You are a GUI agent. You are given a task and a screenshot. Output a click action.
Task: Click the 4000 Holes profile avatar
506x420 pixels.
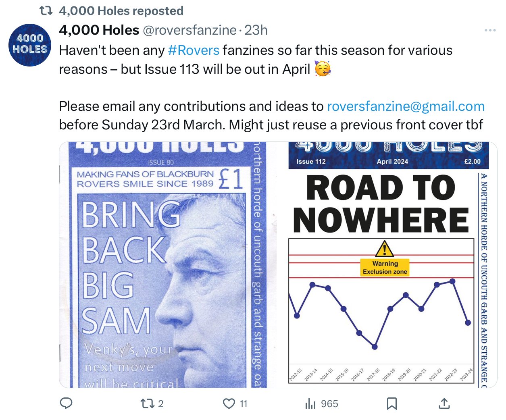[30, 45]
